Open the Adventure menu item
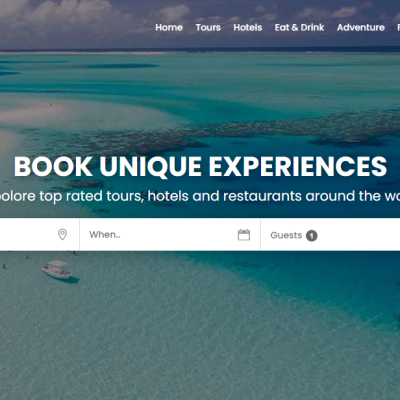This screenshot has height=400, width=400. tap(361, 27)
